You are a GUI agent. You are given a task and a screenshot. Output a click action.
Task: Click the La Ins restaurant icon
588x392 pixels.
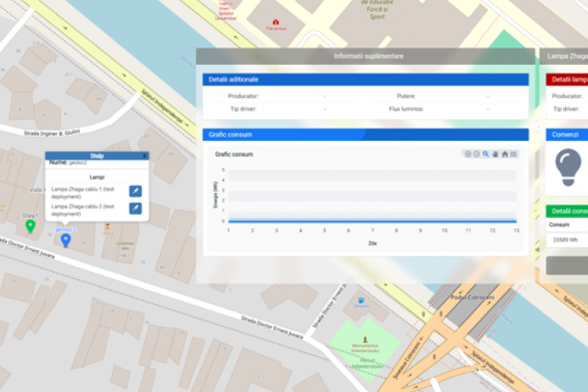click(x=107, y=227)
